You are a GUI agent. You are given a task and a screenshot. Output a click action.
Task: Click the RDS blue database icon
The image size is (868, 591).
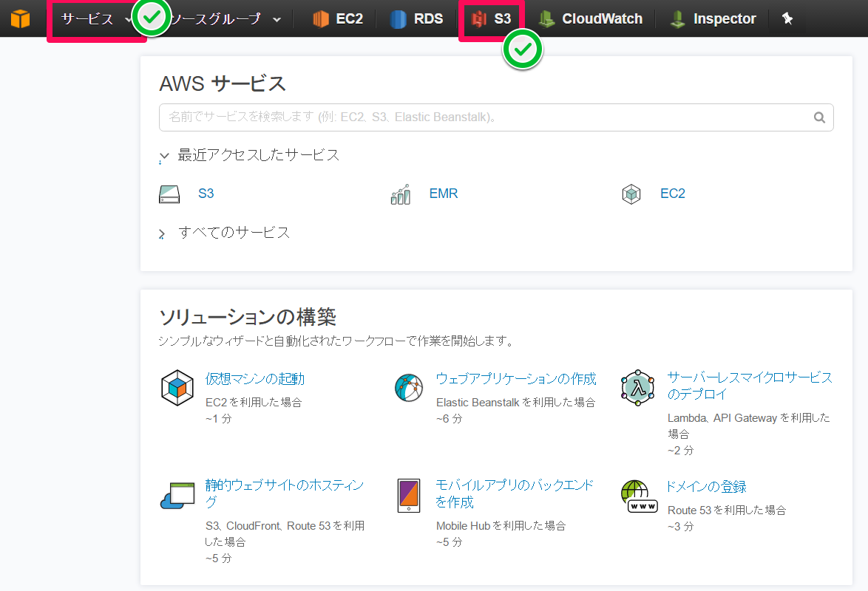click(398, 18)
